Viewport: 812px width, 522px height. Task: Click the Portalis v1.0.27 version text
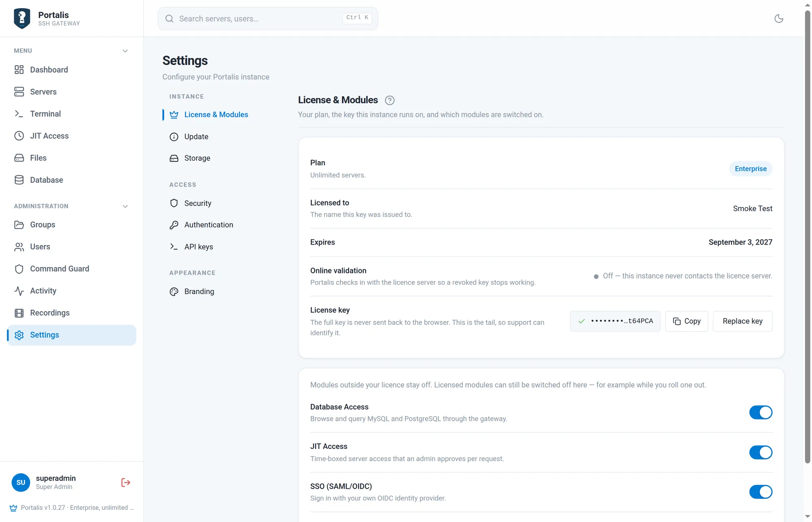tap(77, 508)
